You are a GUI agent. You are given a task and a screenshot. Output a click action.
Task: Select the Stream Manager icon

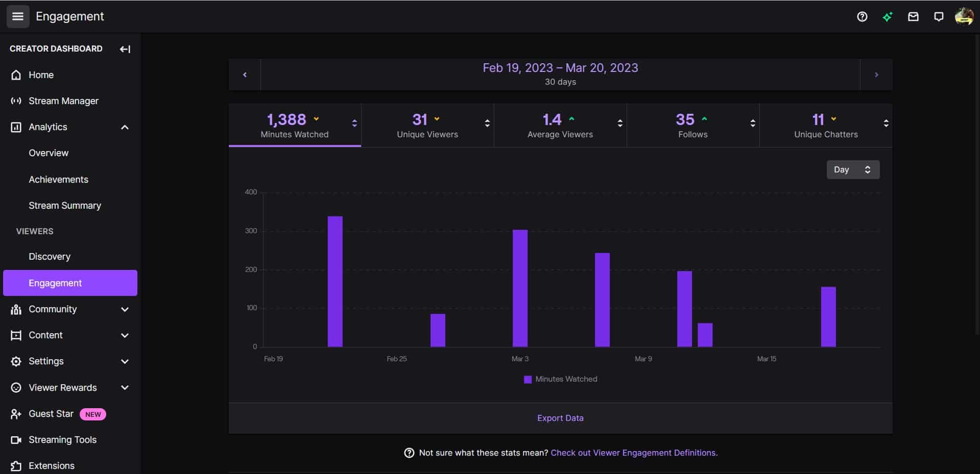pos(15,101)
